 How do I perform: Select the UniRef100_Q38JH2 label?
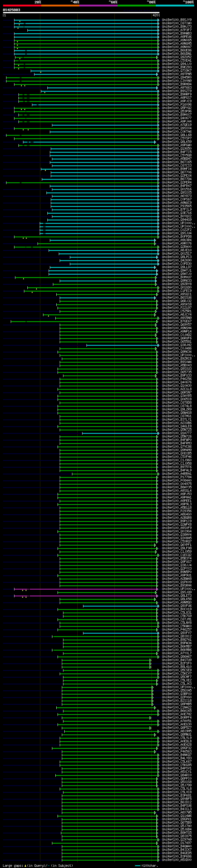[177, 345]
